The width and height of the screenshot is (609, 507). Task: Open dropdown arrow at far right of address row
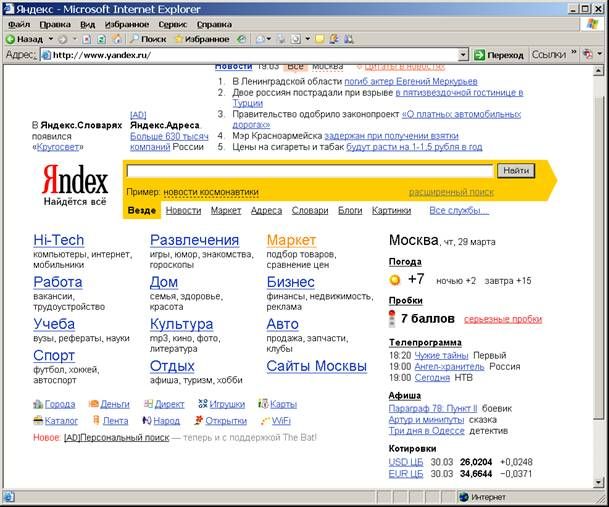pos(600,54)
